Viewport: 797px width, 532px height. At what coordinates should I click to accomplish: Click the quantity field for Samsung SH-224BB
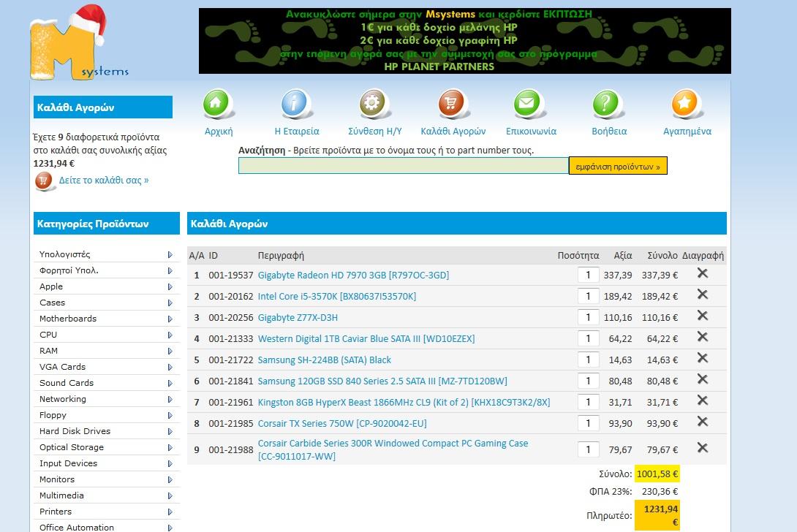pyautogui.click(x=588, y=360)
